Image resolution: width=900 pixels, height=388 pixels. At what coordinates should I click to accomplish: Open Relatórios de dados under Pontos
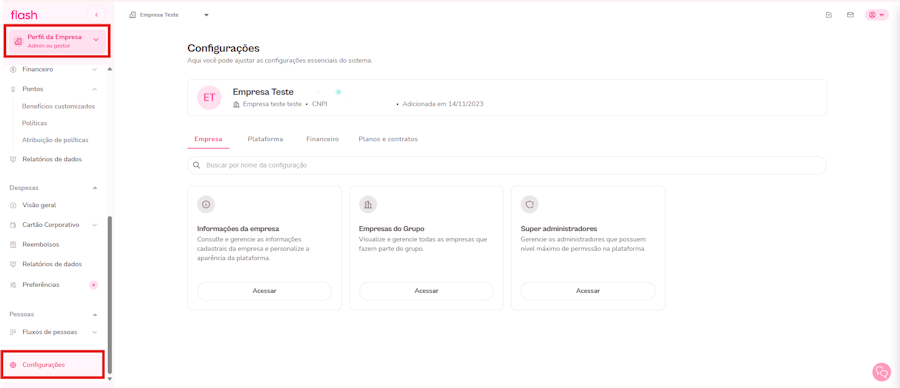pyautogui.click(x=52, y=159)
